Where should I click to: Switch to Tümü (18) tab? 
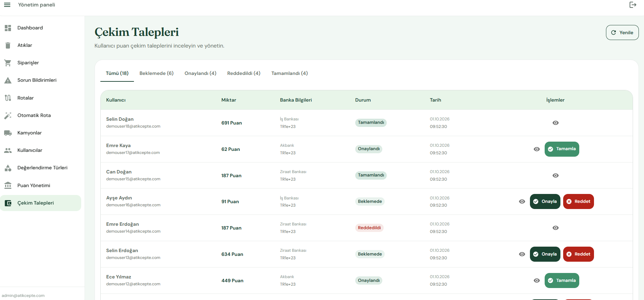[117, 73]
